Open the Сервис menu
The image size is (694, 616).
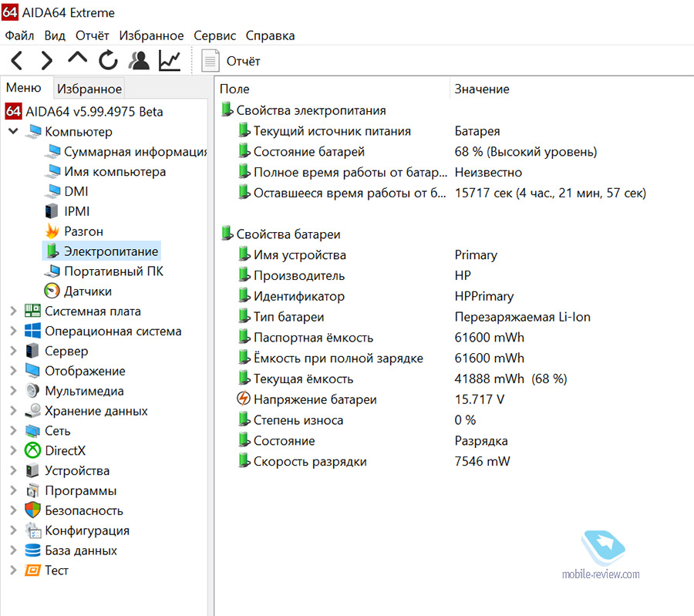pyautogui.click(x=214, y=35)
